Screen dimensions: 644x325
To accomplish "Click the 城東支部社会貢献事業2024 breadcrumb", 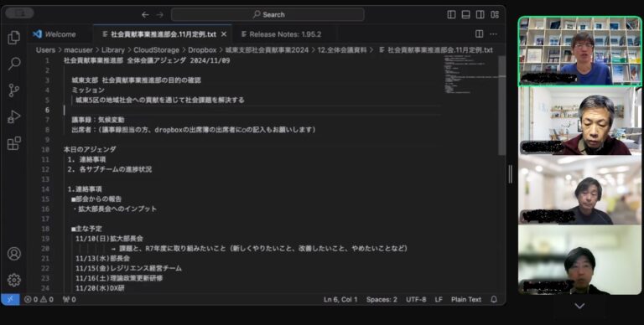I will pos(267,50).
